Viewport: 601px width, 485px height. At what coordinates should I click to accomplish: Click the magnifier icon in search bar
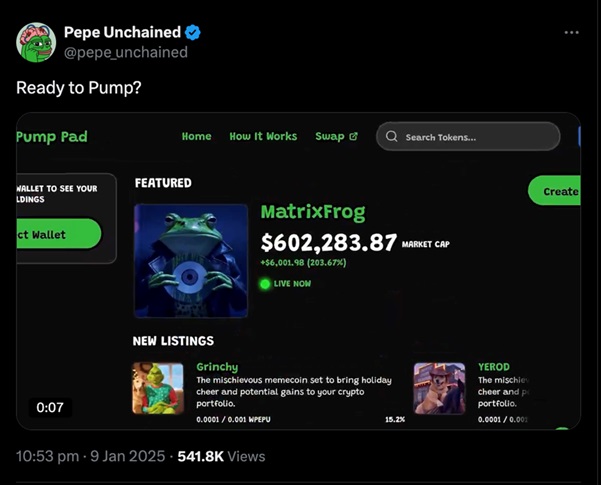pyautogui.click(x=392, y=137)
